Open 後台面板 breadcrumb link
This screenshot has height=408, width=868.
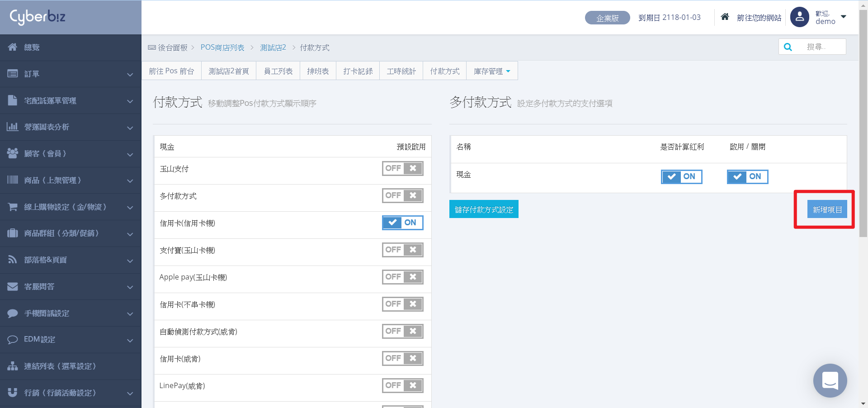172,47
